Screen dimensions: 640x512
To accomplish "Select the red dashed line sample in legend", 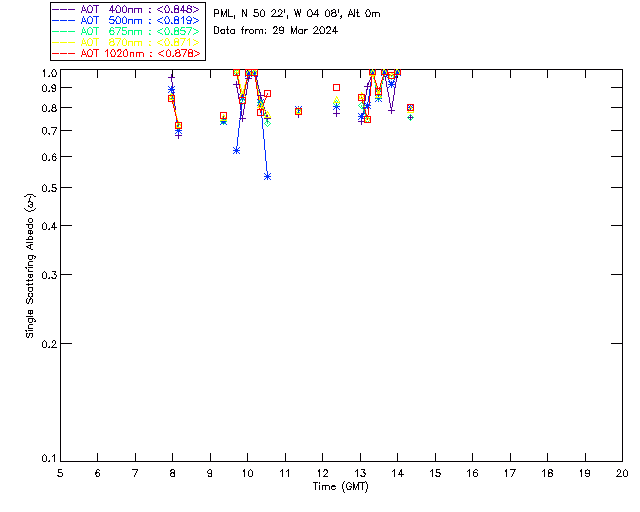I will [x=64, y=54].
